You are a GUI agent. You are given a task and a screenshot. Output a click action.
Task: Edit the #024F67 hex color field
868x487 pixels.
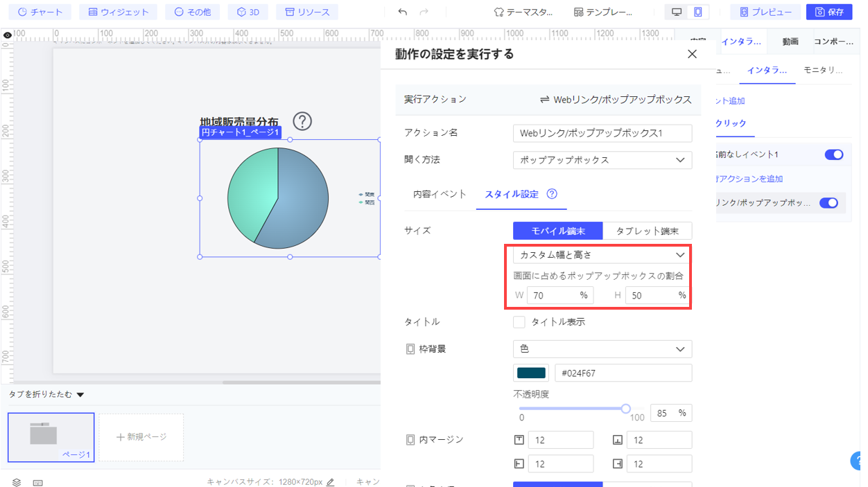[623, 373]
